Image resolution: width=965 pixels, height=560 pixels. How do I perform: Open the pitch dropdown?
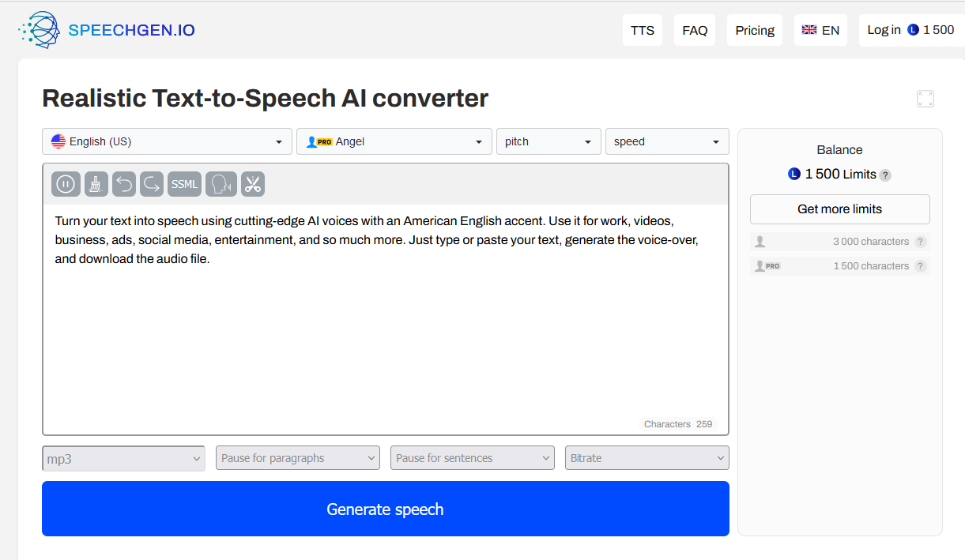(x=548, y=141)
